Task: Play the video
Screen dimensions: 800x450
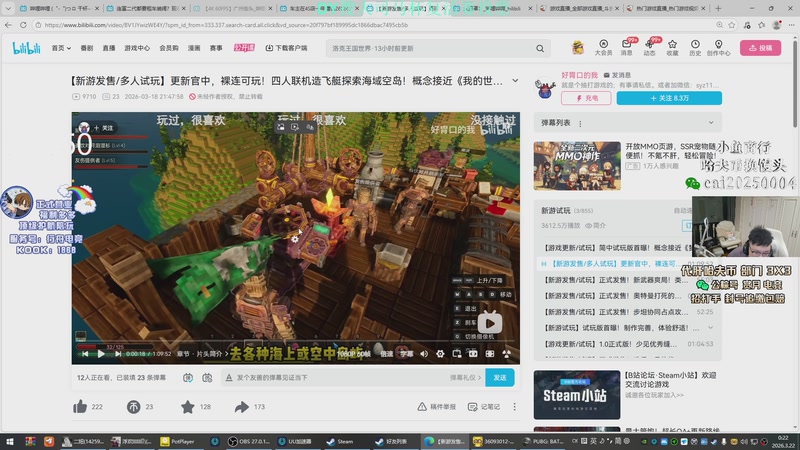Action: click(101, 354)
